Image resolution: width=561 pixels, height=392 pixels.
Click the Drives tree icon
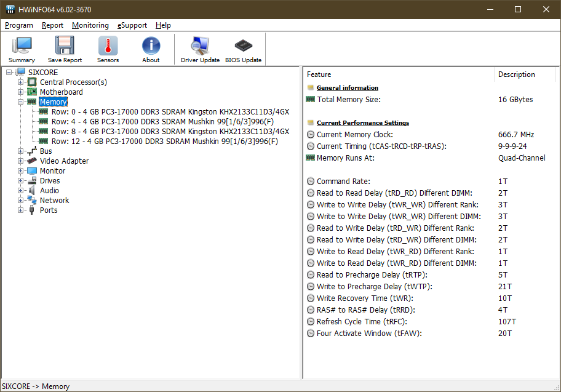32,180
